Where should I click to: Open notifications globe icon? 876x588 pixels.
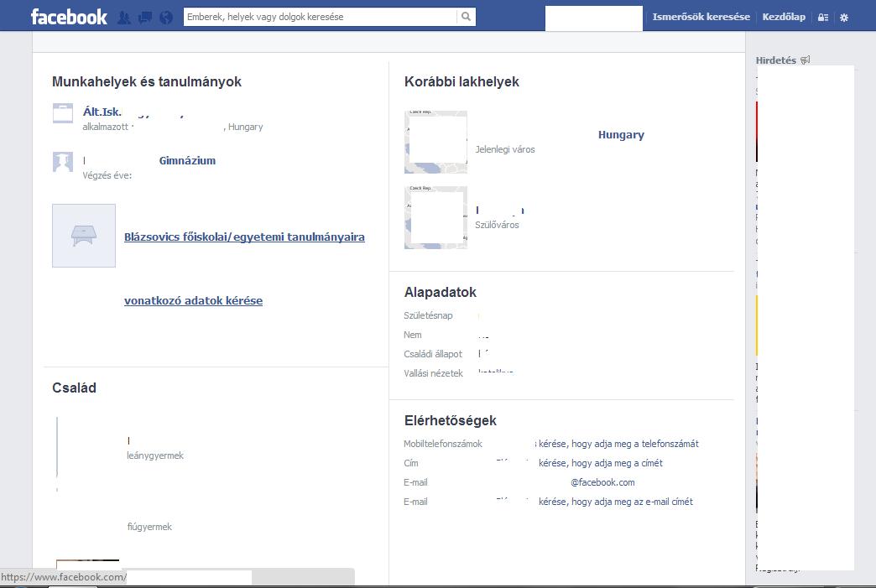[166, 18]
